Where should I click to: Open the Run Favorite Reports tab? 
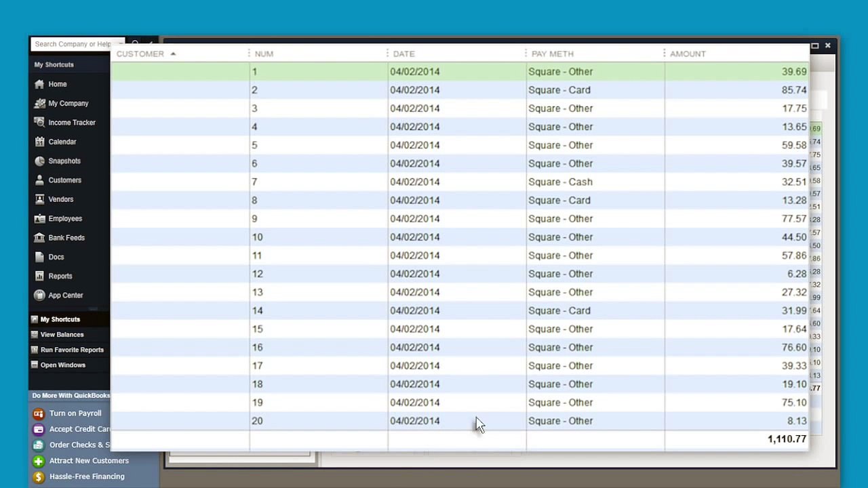click(69, 350)
